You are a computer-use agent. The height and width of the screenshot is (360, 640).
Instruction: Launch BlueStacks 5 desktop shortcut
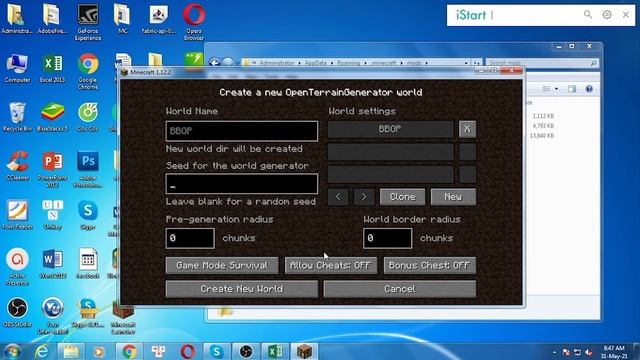pyautogui.click(x=52, y=117)
